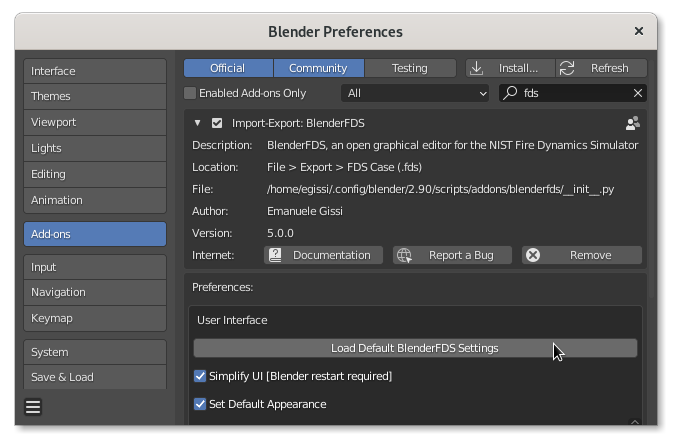Click the Report a Bug button
676x444 pixels.
pos(452,255)
